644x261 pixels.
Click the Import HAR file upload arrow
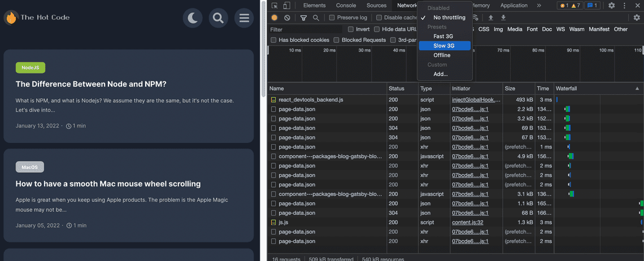pyautogui.click(x=490, y=18)
